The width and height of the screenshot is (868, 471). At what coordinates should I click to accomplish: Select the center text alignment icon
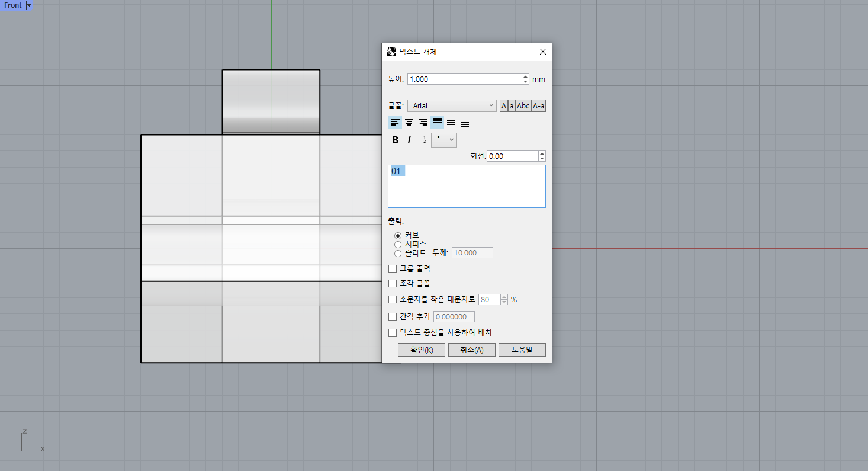pos(409,123)
